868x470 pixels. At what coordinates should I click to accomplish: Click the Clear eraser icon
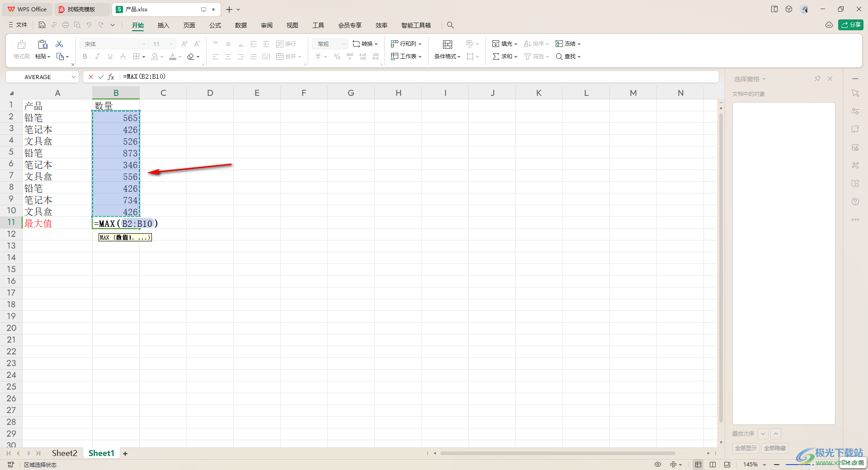click(x=191, y=56)
